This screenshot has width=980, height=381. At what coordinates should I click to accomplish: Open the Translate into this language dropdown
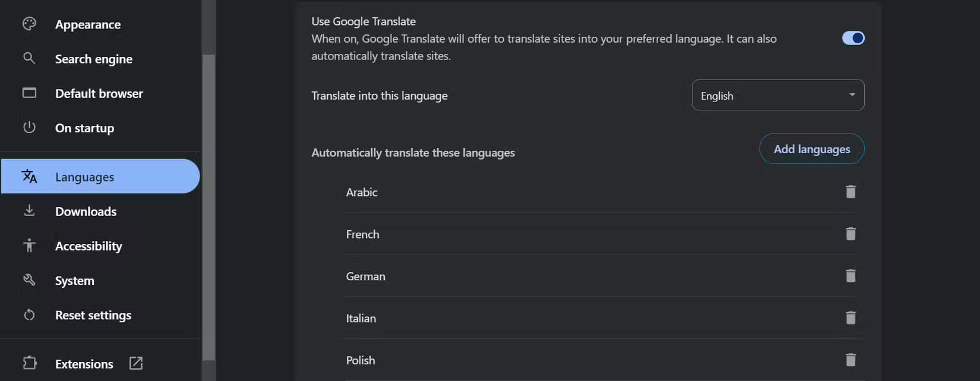777,96
